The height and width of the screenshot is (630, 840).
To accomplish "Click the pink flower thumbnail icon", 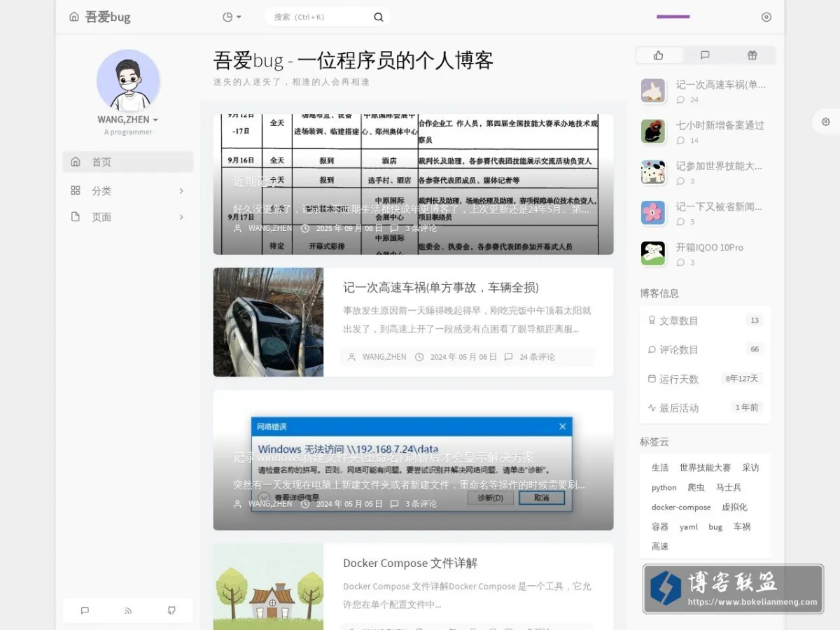I will (653, 213).
